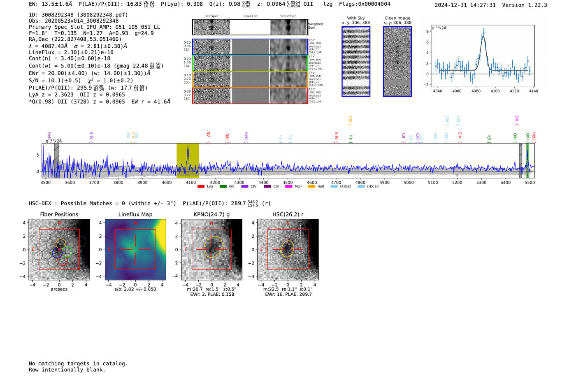The height and width of the screenshot is (392, 576).
Task: Click the green Hβ line marker label
Action: pyautogui.click(x=489, y=139)
